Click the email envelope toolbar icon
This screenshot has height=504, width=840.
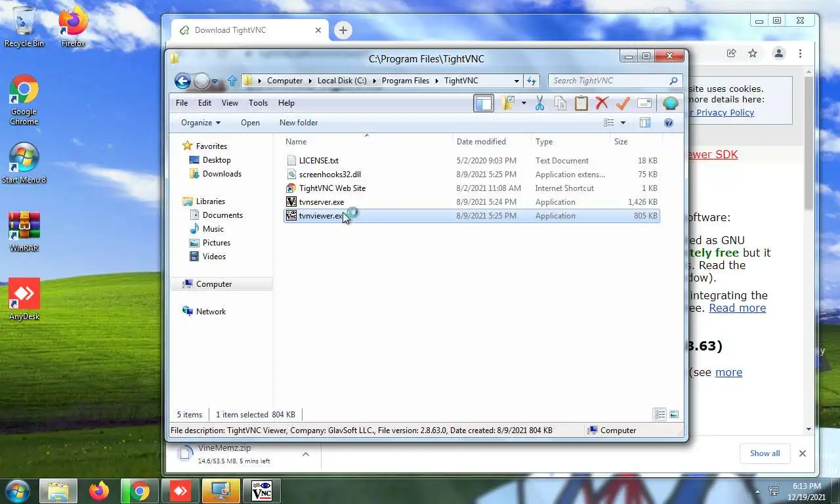pyautogui.click(x=644, y=103)
